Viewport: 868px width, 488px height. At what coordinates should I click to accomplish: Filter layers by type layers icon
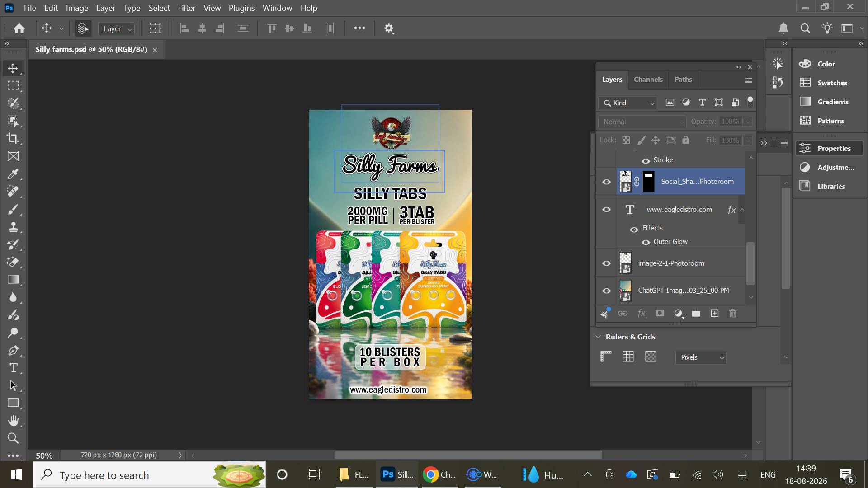pyautogui.click(x=702, y=103)
